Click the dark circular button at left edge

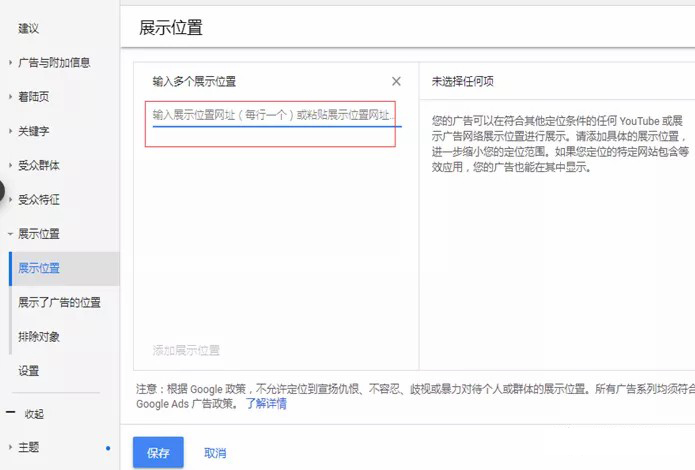[x=3, y=191]
